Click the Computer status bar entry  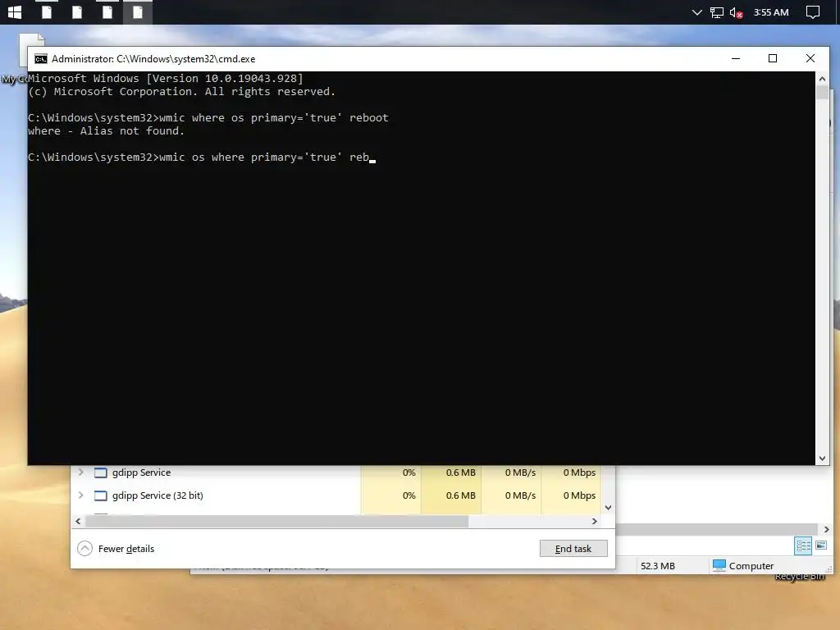pyautogui.click(x=743, y=566)
